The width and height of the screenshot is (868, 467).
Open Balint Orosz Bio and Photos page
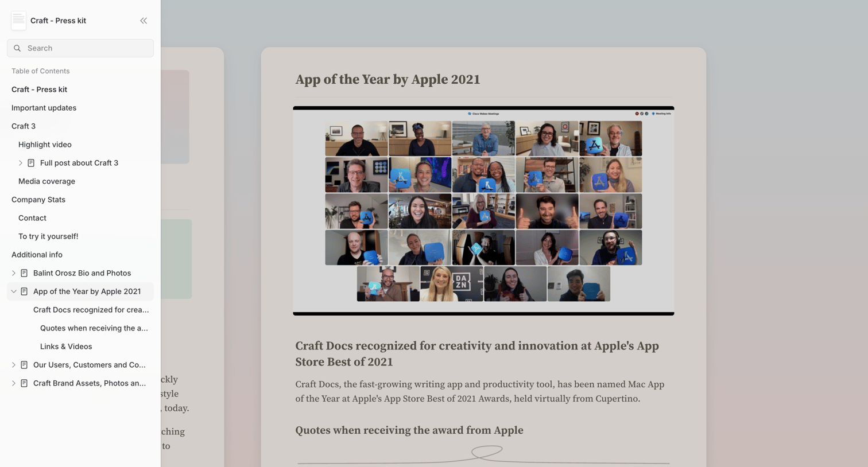click(82, 273)
